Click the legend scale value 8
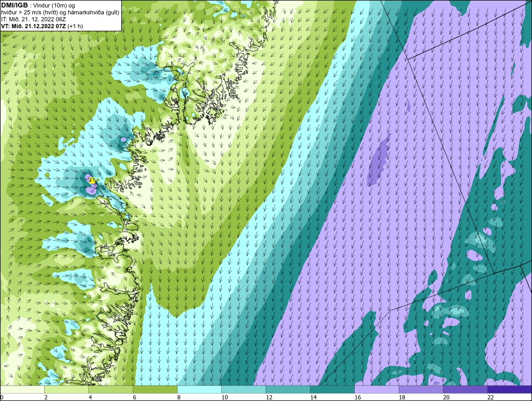Viewport: 532px width, 401px height. [179, 398]
